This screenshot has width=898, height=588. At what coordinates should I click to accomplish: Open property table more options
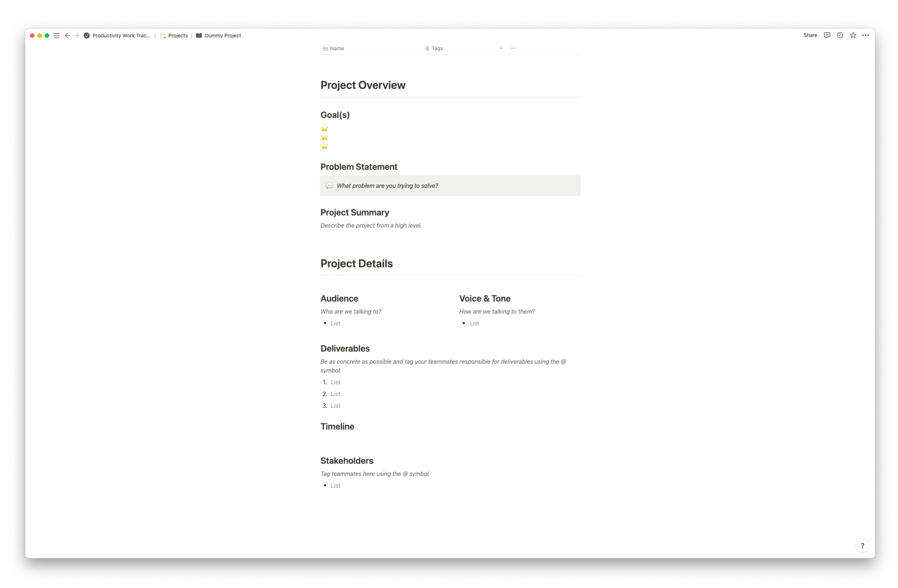[513, 49]
